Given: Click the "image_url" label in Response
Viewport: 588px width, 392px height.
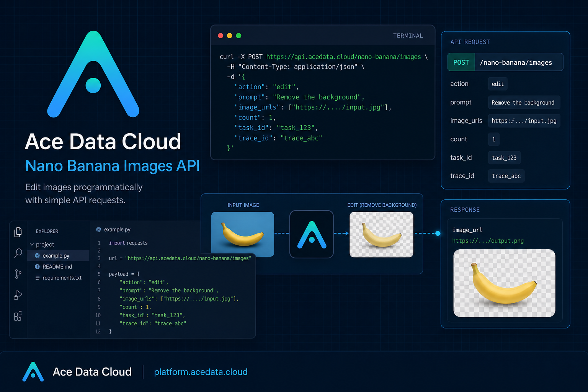Looking at the screenshot, I should pyautogui.click(x=467, y=230).
